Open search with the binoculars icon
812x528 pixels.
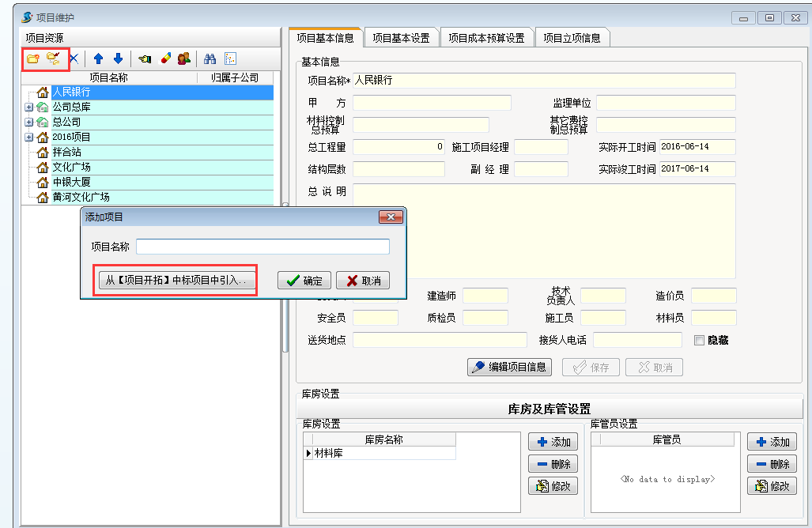point(210,58)
